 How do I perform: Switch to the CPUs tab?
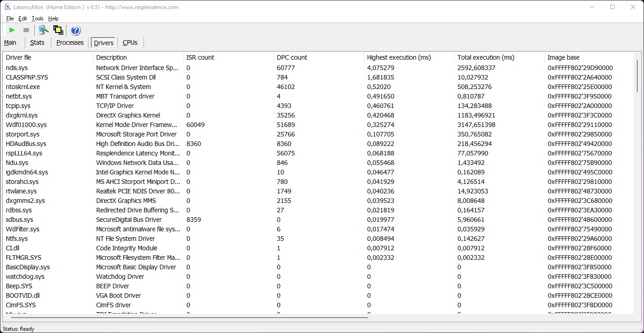[130, 42]
